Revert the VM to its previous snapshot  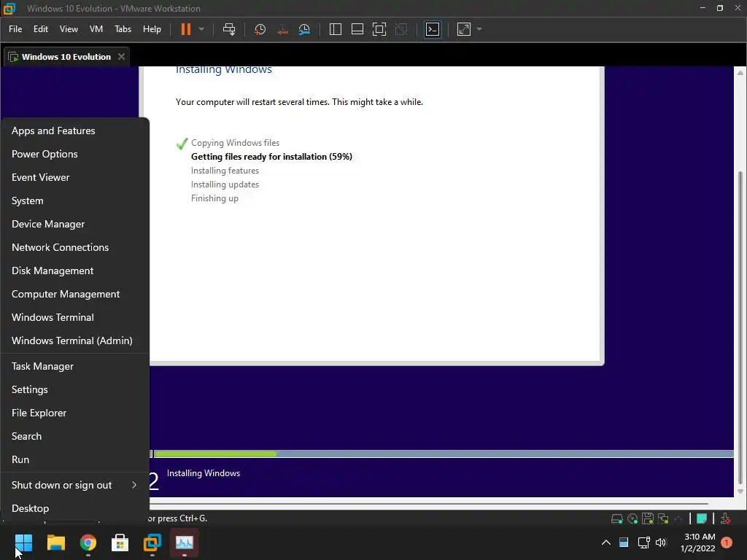click(282, 29)
